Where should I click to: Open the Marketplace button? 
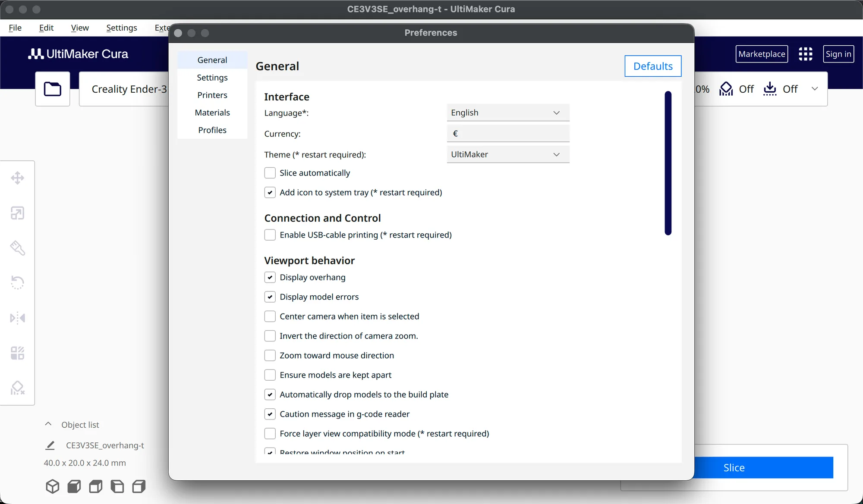[x=762, y=54]
